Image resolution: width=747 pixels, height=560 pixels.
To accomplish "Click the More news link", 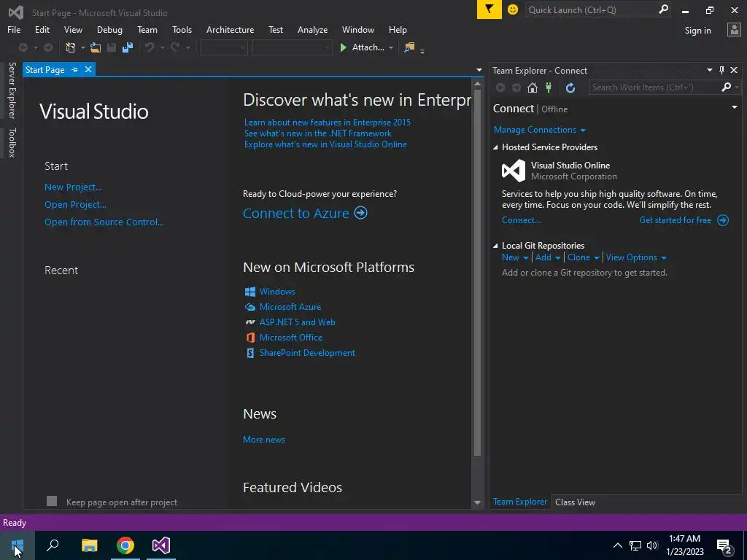I will click(264, 440).
